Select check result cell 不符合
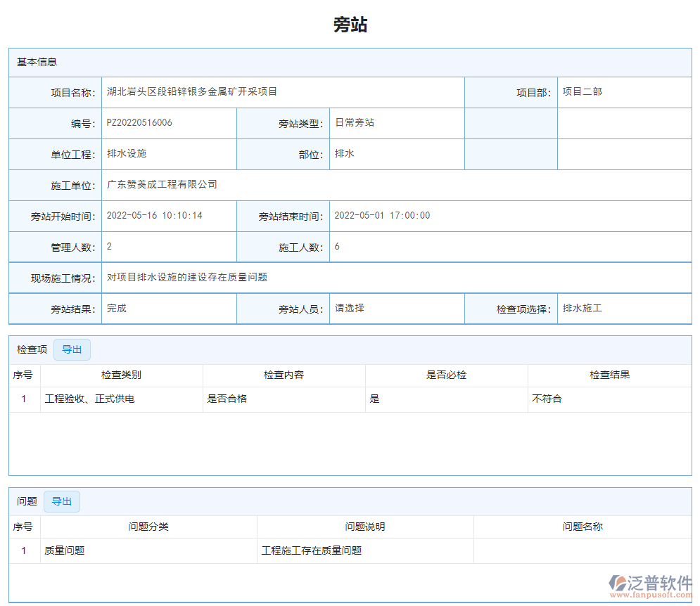This screenshot has width=700, height=606. pyautogui.click(x=609, y=399)
